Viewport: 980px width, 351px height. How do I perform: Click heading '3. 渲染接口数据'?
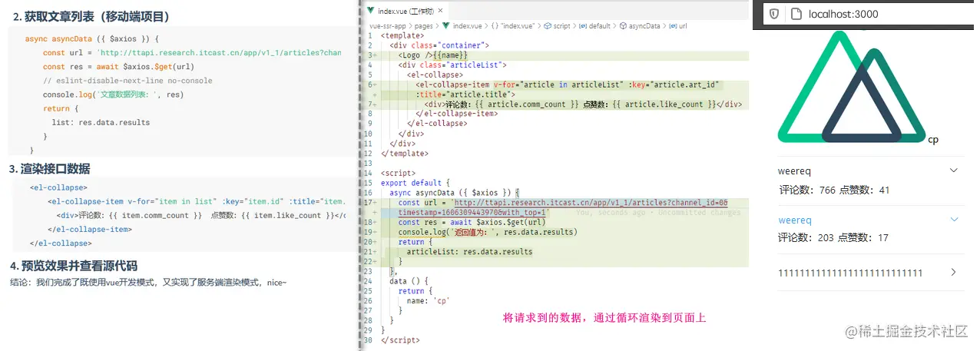tap(49, 169)
